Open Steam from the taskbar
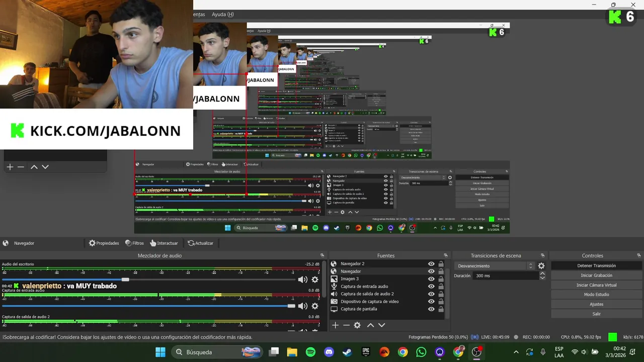Viewport: 644px width, 362px height. (348, 352)
